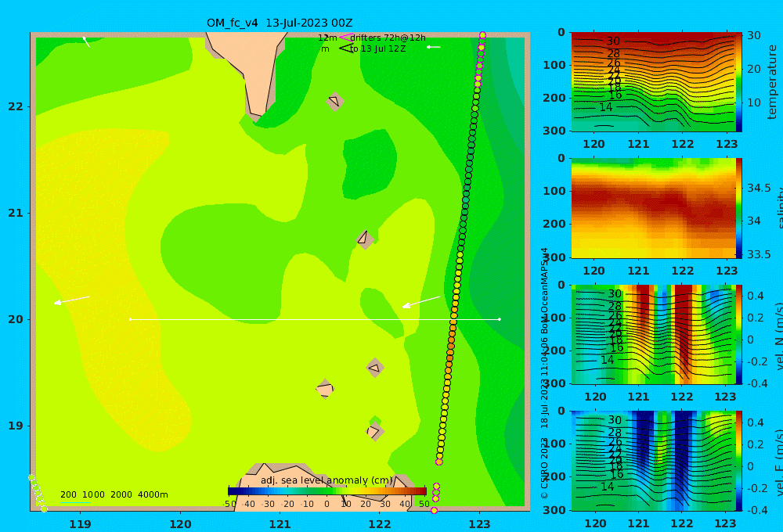This screenshot has width=783, height=532.
Task: Click the island marker near 19.3N 121.5E
Action: pos(325,389)
